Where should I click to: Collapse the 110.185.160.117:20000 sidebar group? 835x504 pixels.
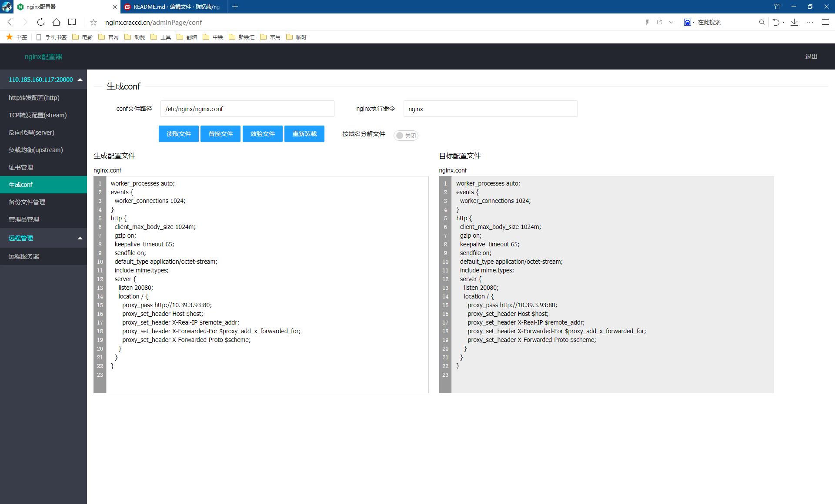43,80
